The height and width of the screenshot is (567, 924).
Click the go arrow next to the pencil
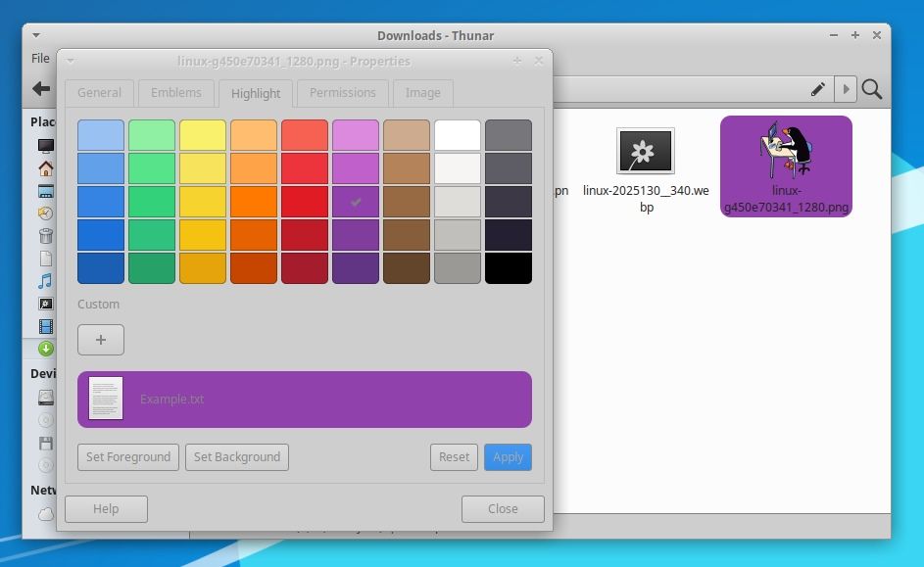pos(845,88)
